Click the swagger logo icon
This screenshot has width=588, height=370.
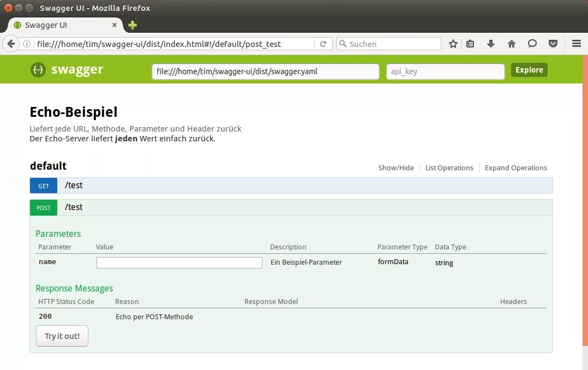[38, 70]
